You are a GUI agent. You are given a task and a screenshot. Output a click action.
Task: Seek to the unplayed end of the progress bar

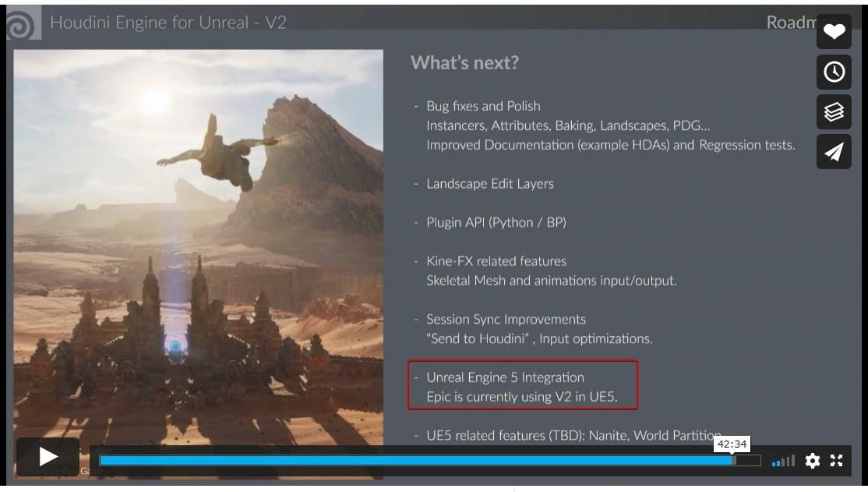748,460
